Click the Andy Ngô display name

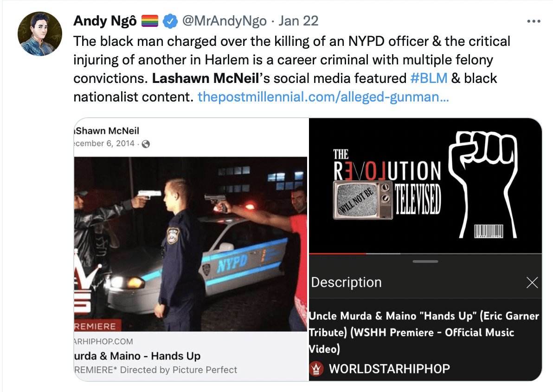coord(105,21)
